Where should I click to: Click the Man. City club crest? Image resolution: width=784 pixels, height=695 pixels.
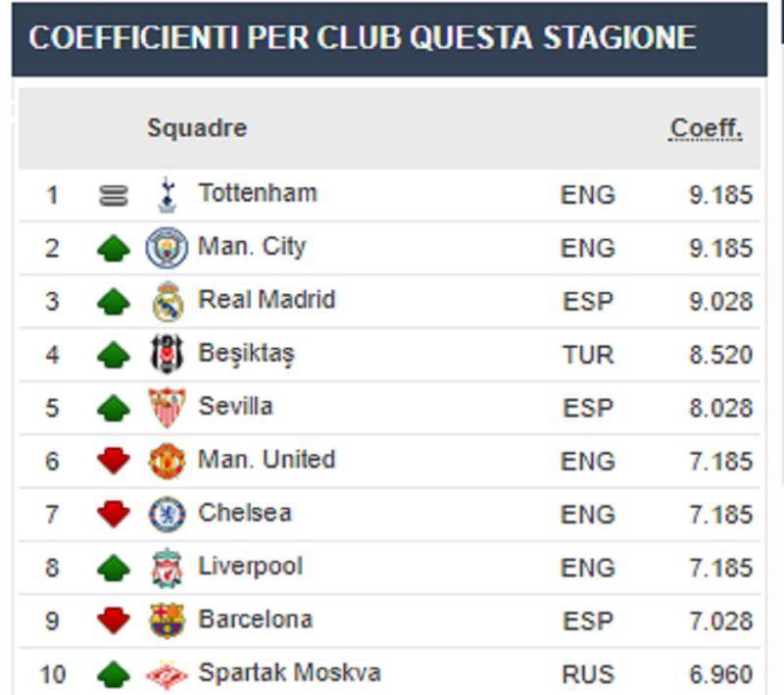[x=167, y=247]
